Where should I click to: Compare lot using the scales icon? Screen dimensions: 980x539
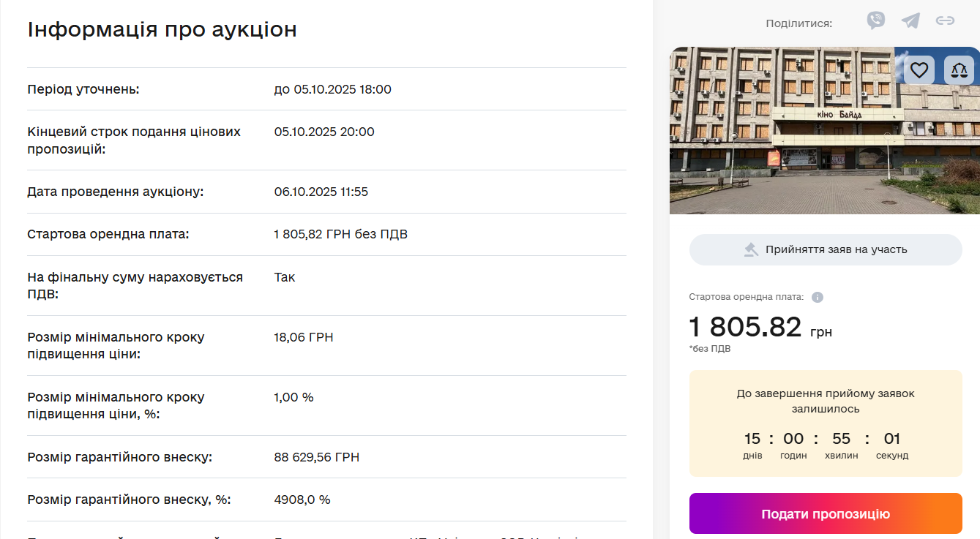point(959,70)
